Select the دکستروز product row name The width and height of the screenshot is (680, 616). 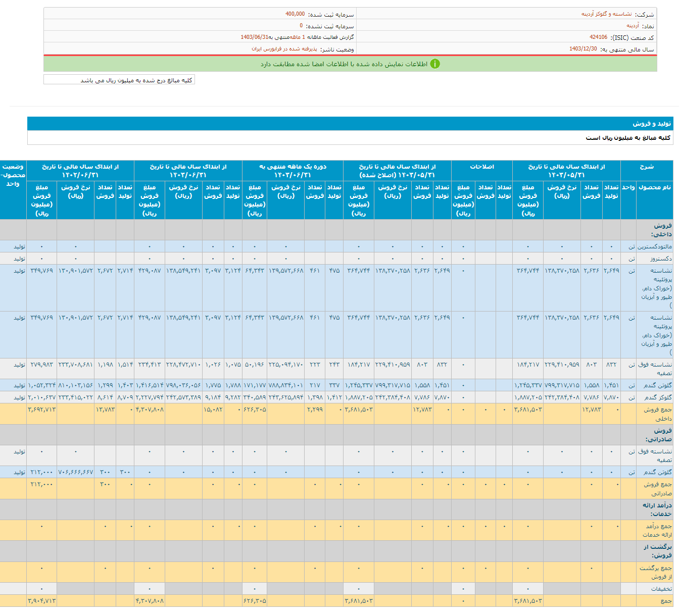660,259
